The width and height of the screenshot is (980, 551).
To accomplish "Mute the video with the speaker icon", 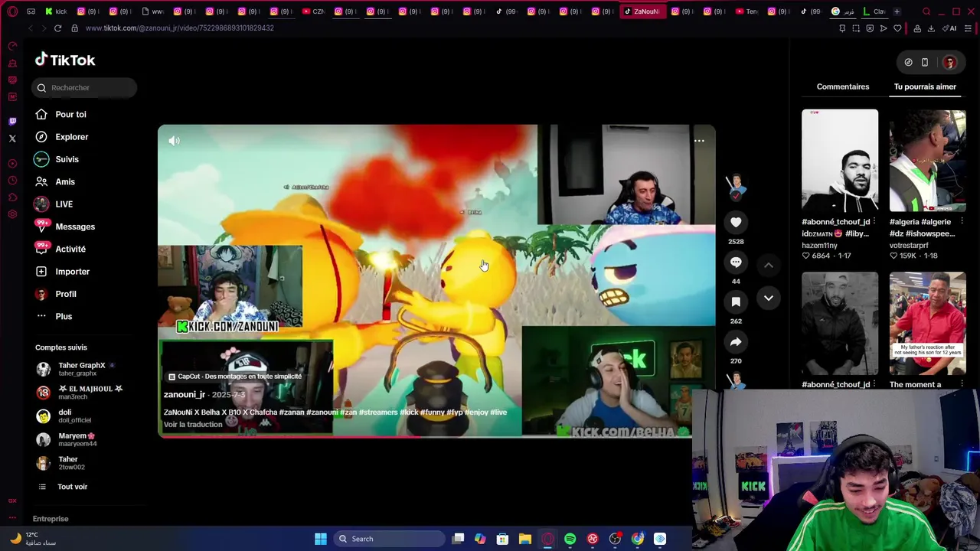I will 174,141.
